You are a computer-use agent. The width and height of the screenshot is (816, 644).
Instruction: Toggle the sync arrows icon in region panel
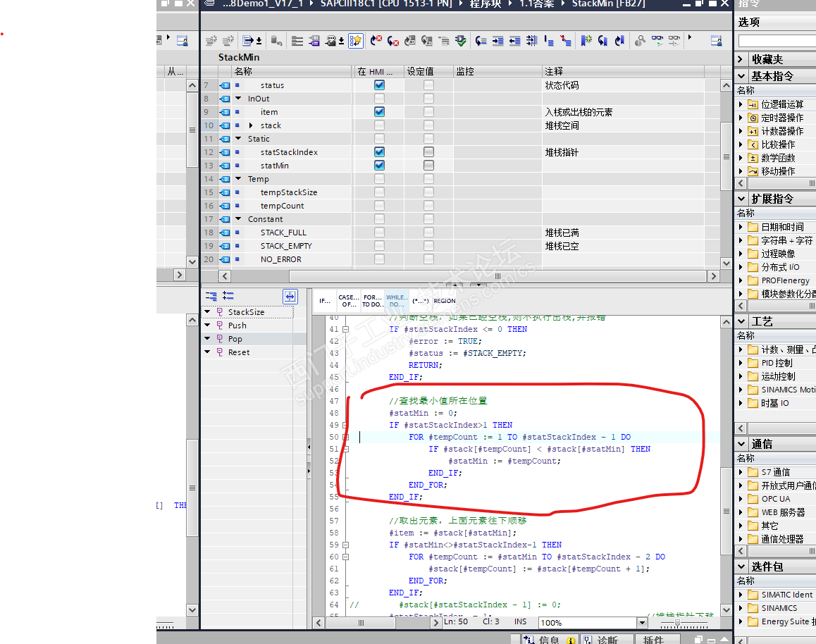click(290, 297)
